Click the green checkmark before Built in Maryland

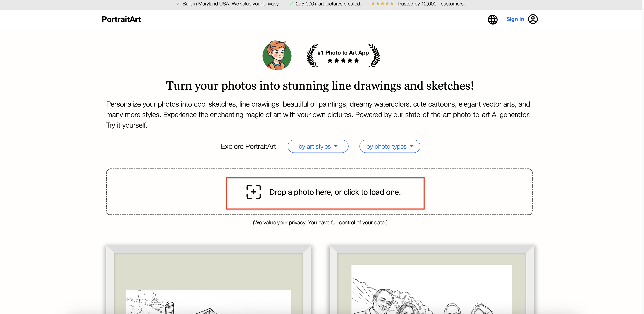(x=178, y=4)
